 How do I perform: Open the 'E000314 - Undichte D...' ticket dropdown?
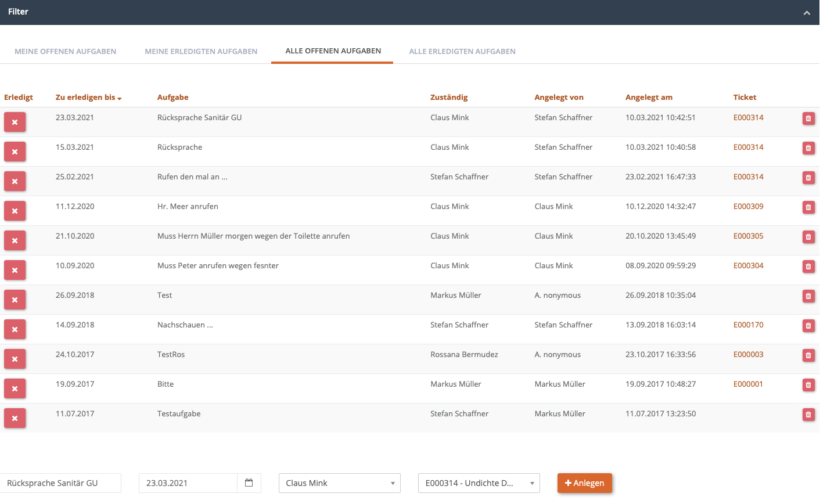tap(479, 483)
